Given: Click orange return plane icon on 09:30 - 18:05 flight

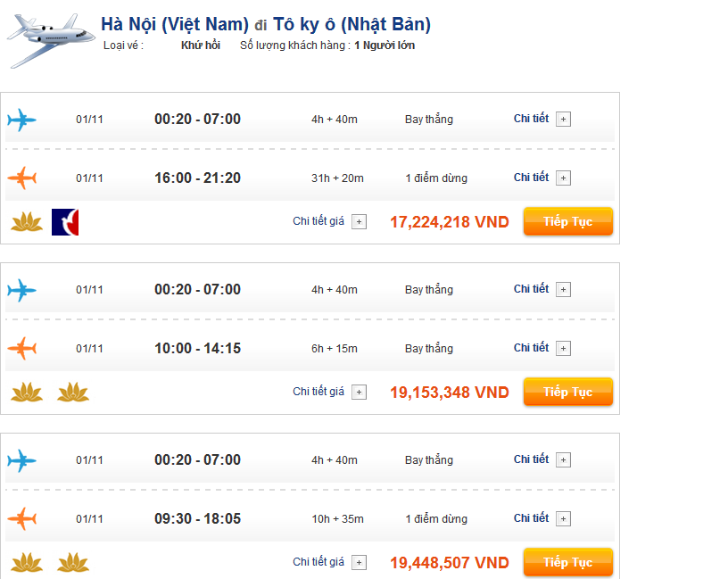Looking at the screenshot, I should point(21,519).
